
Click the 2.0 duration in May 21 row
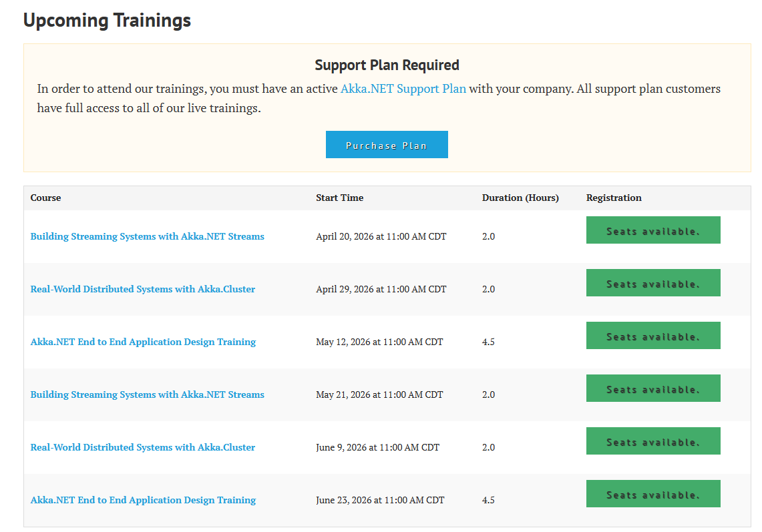(x=488, y=394)
